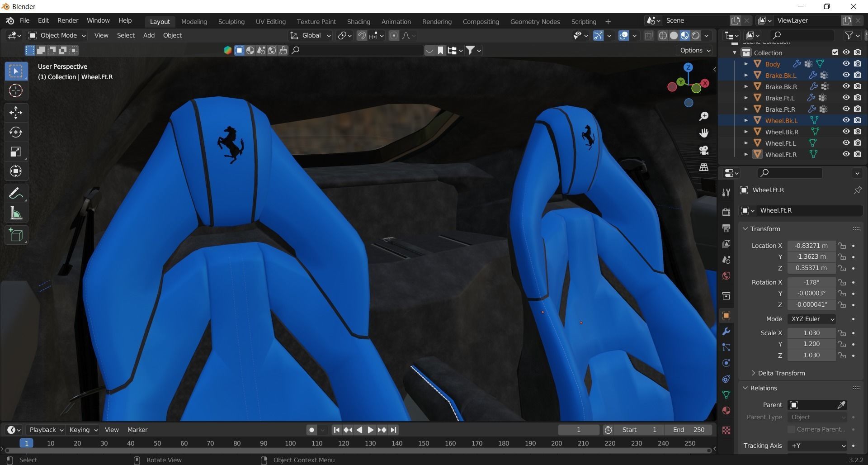Open the Global orientation dropdown
The width and height of the screenshot is (868, 465).
[x=311, y=35]
